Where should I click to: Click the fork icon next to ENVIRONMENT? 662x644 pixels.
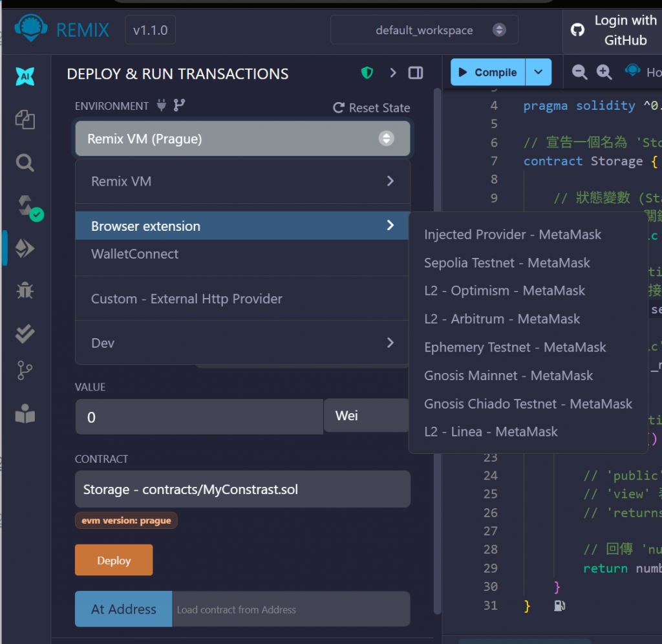point(180,105)
